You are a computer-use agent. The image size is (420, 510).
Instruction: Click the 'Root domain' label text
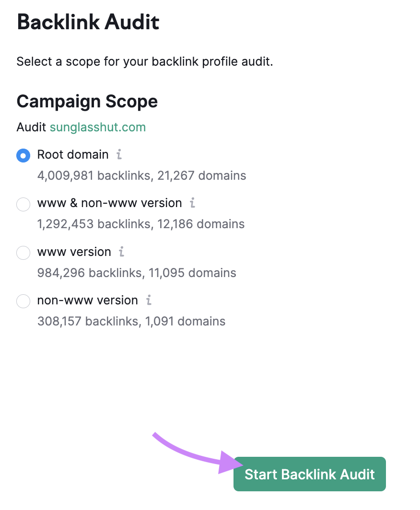coord(73,154)
